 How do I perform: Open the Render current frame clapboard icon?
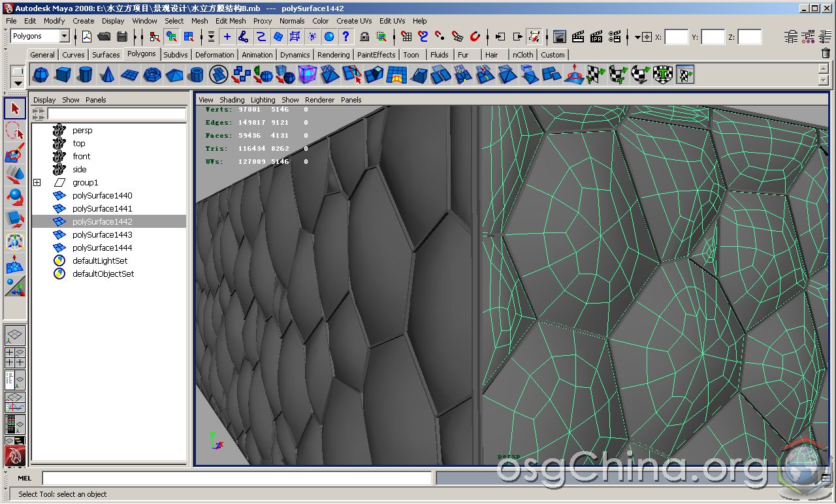[x=578, y=37]
